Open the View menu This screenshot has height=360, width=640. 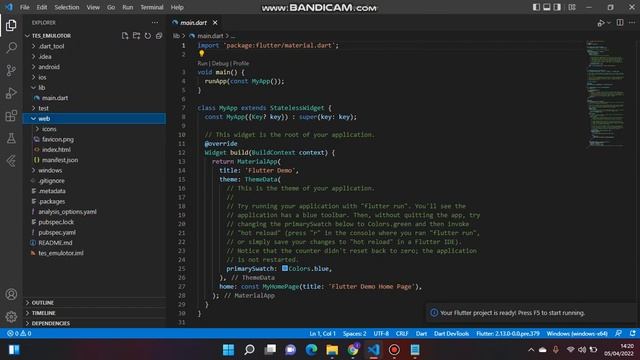point(93,7)
